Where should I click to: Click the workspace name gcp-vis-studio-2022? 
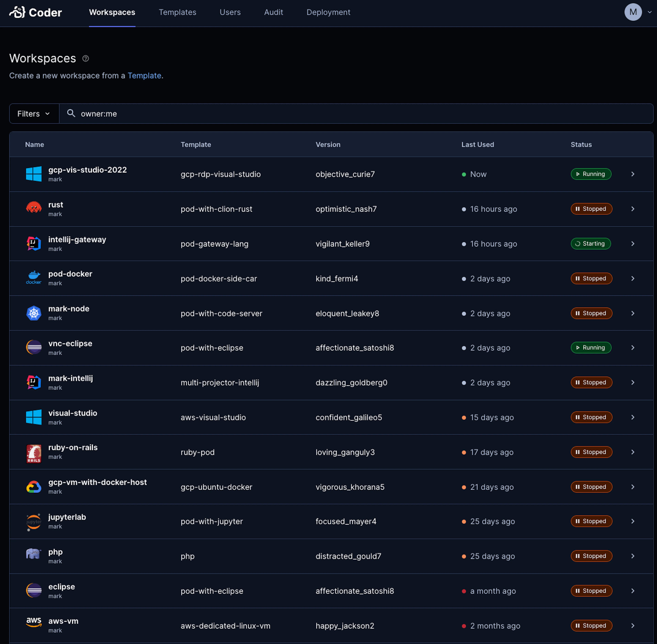click(x=88, y=170)
